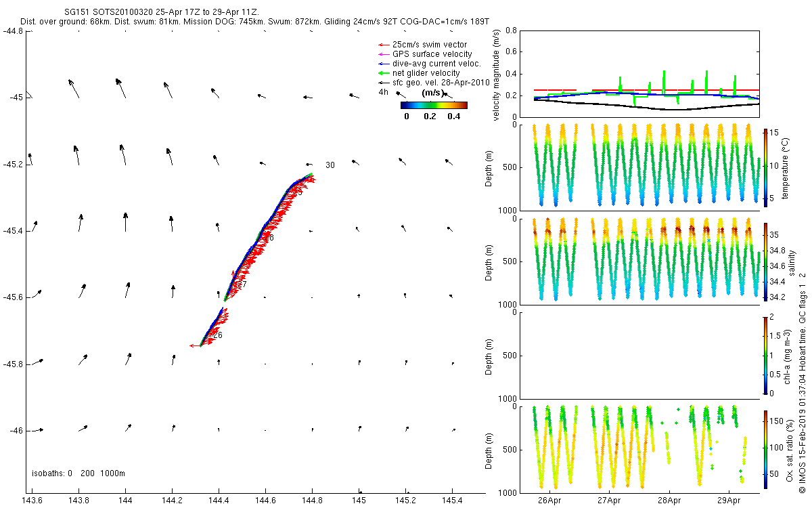Click the chl-a (mg m-3) colorbar
812x508 pixels.
(x=765, y=355)
